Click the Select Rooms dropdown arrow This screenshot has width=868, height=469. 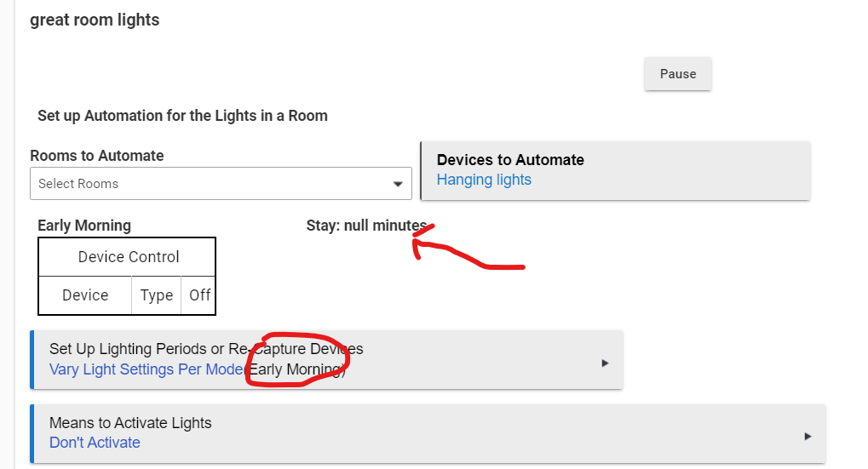398,184
